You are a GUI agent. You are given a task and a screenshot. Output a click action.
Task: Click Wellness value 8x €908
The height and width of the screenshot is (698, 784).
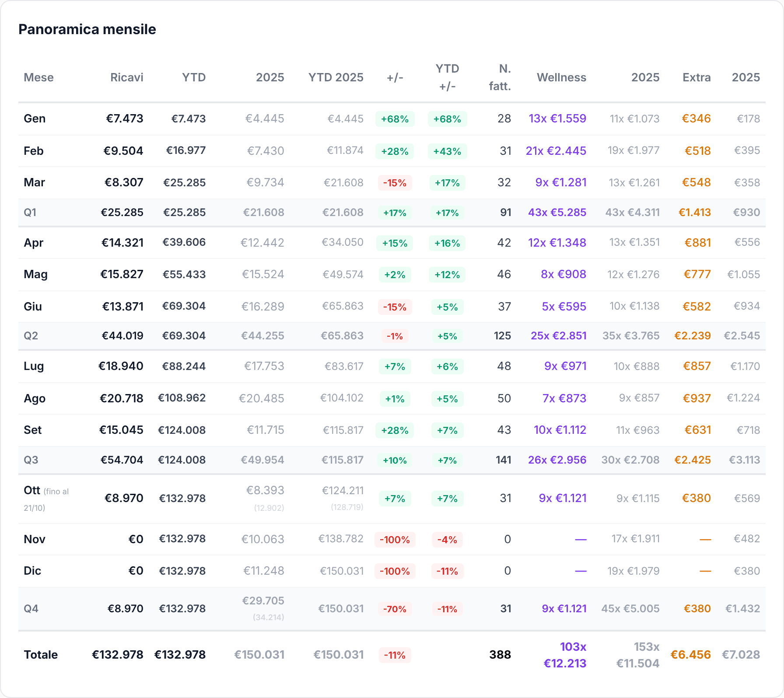563,274
